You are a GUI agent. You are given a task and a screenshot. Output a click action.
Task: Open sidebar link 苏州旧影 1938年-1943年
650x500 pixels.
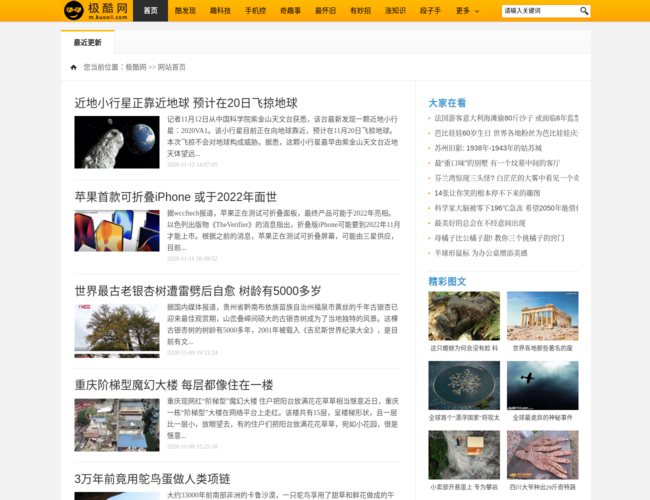click(488, 148)
